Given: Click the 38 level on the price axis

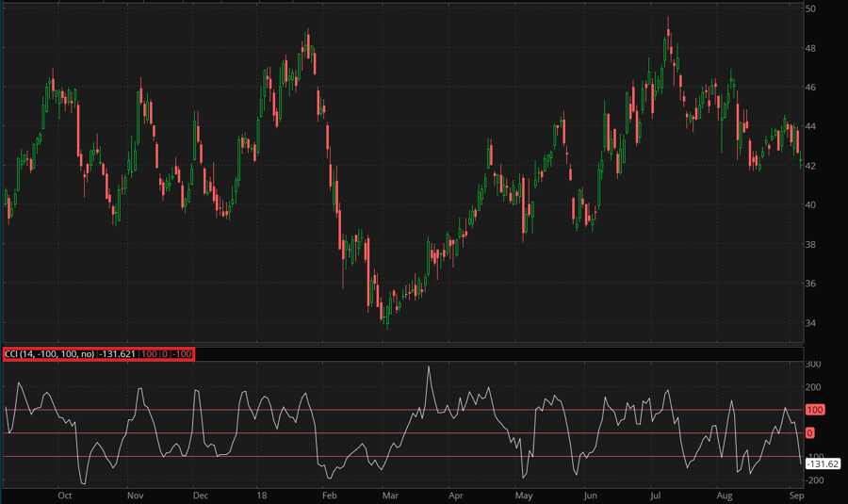Looking at the screenshot, I should tap(809, 244).
